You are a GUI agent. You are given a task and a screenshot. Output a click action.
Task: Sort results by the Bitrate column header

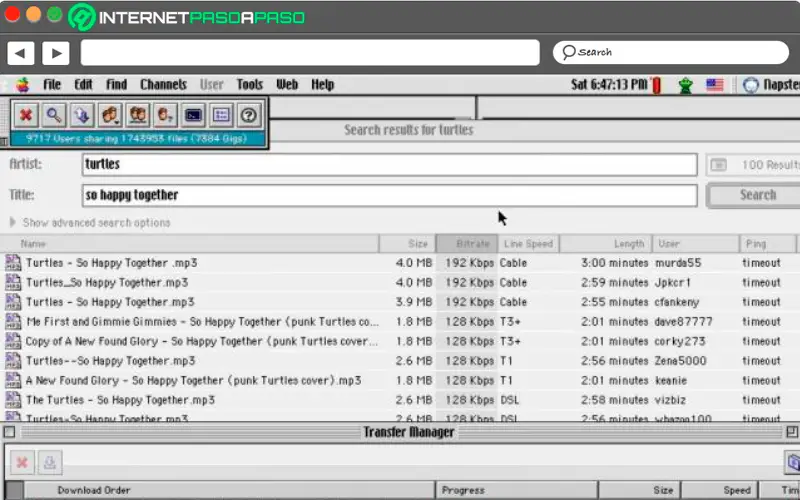click(x=467, y=244)
